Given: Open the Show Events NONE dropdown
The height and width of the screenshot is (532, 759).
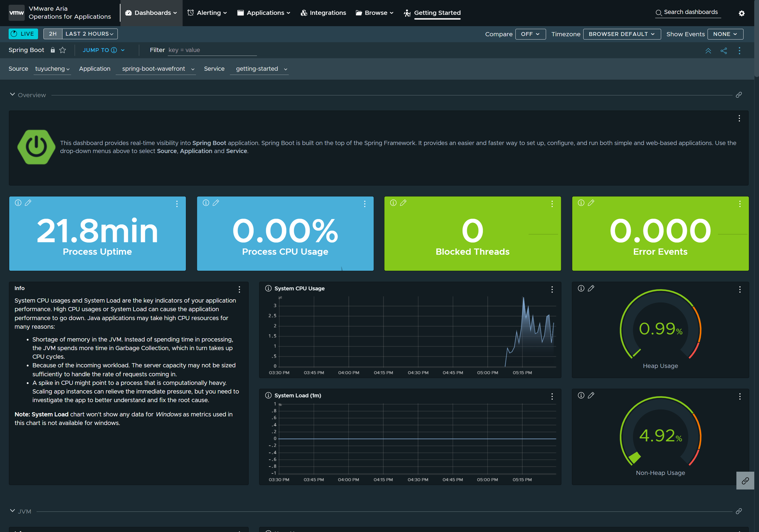Looking at the screenshot, I should [x=725, y=34].
